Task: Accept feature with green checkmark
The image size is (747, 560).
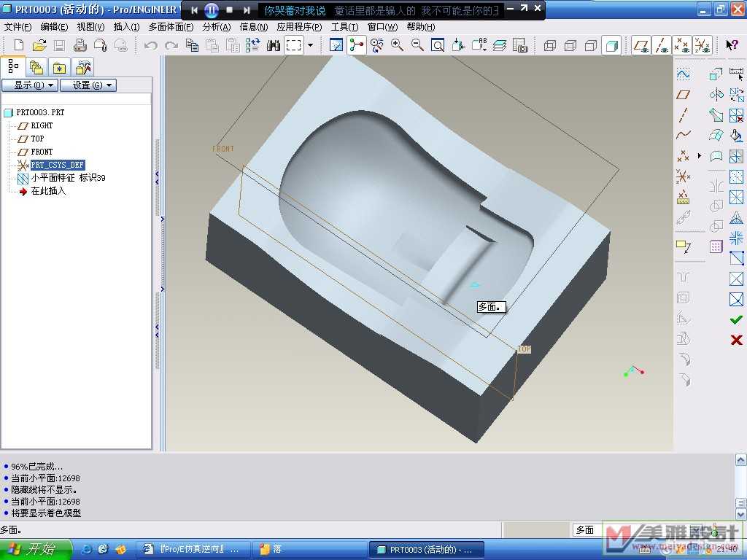Action: [x=736, y=319]
